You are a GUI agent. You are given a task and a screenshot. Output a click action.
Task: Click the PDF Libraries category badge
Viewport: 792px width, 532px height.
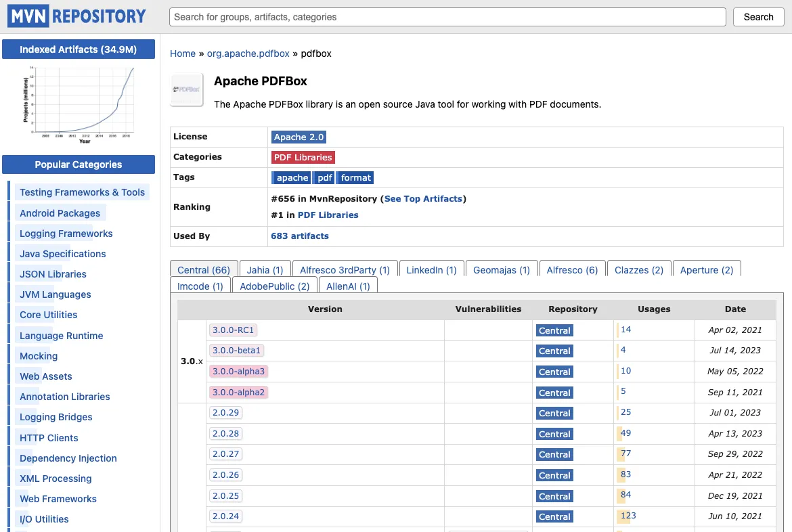click(x=303, y=157)
